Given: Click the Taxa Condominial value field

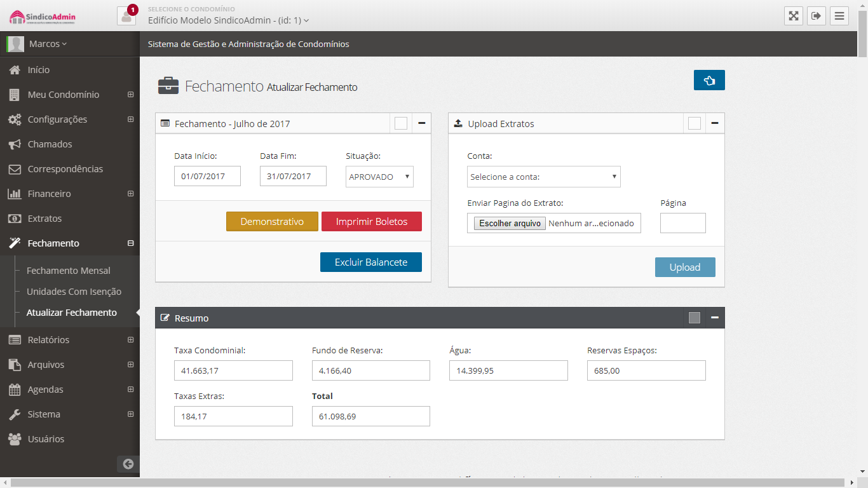Looking at the screenshot, I should coord(233,370).
